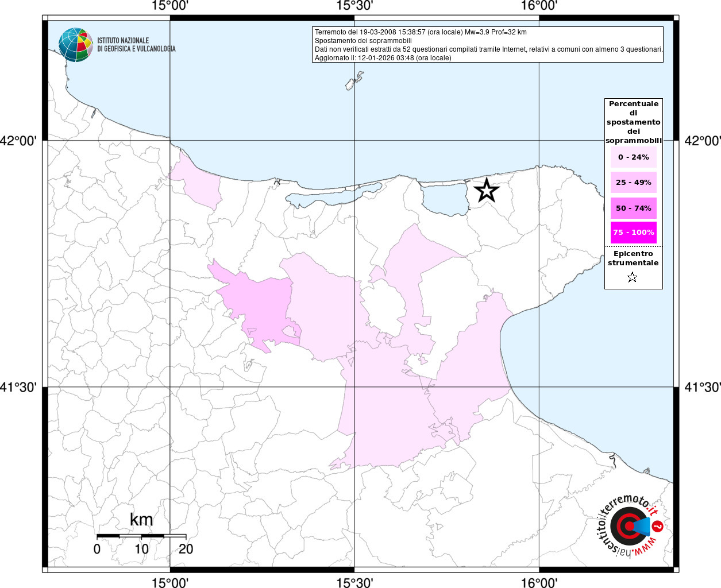Click the 'Aggiornato il: 12-01-2026' line
This screenshot has width=721, height=588.
click(x=383, y=58)
